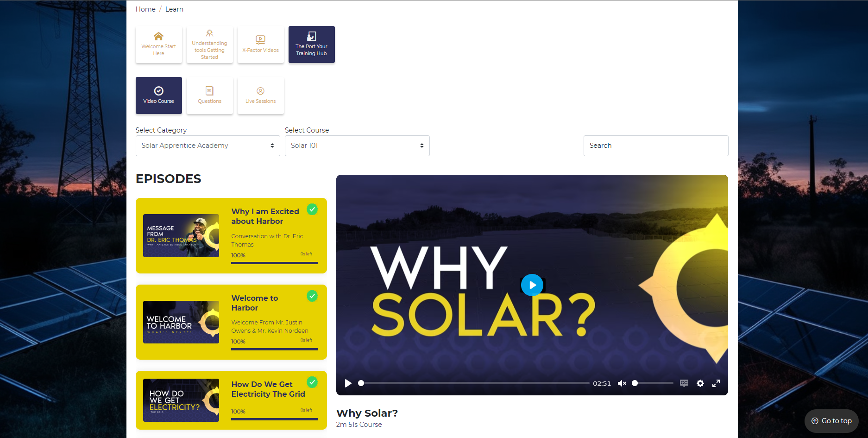Open the X-Factor Videos tile
868x438 pixels.
pos(260,44)
